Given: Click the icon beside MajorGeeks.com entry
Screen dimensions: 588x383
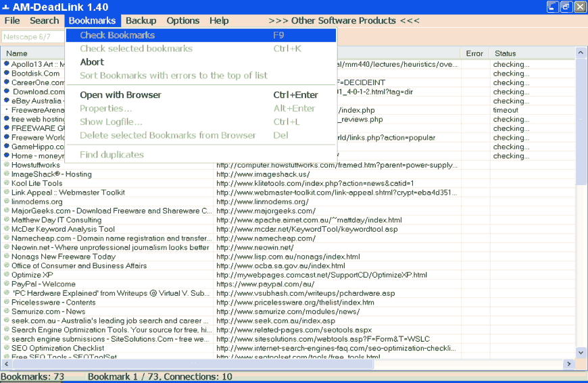Looking at the screenshot, I should point(6,210).
